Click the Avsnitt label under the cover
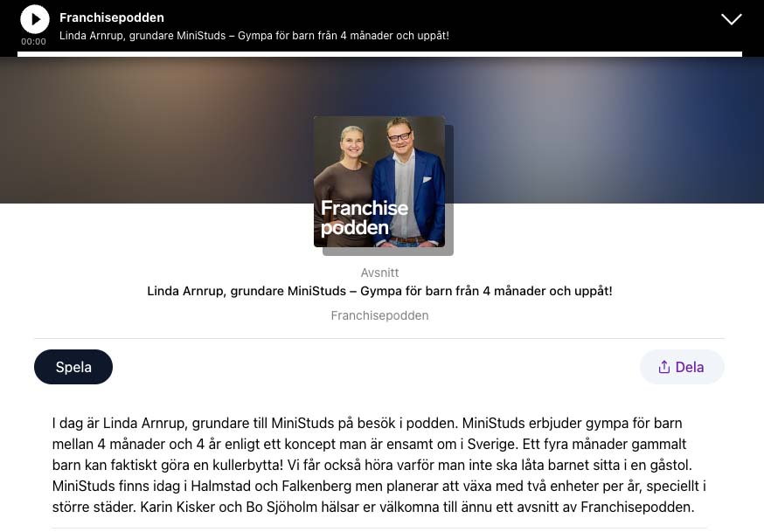The image size is (764, 532). pyautogui.click(x=379, y=273)
